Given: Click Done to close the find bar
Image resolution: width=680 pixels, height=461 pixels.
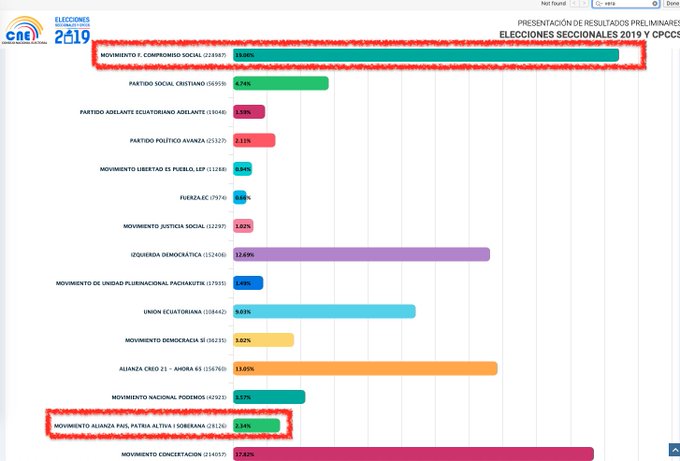Looking at the screenshot, I should (x=672, y=4).
